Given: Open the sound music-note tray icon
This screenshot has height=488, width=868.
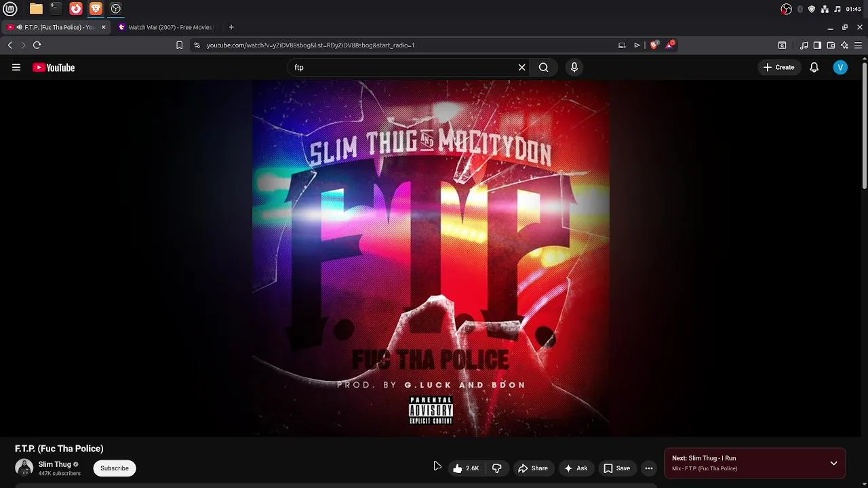Looking at the screenshot, I should pos(837,9).
